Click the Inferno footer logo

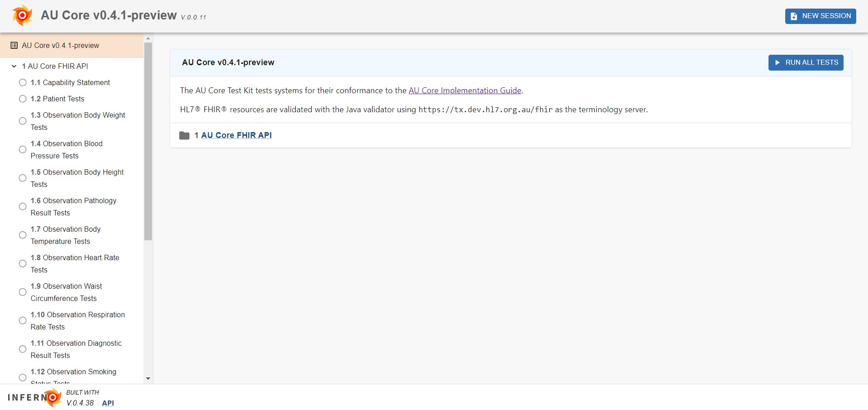point(34,397)
